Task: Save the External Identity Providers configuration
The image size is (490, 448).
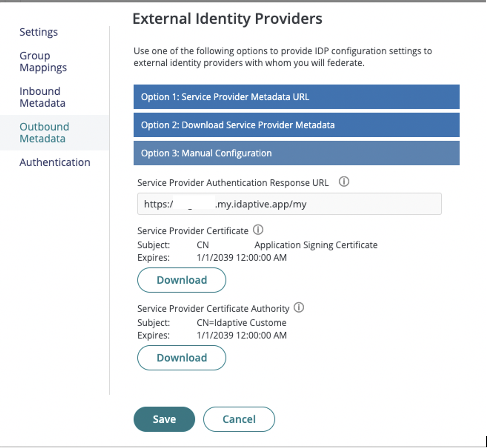Action: click(x=164, y=419)
